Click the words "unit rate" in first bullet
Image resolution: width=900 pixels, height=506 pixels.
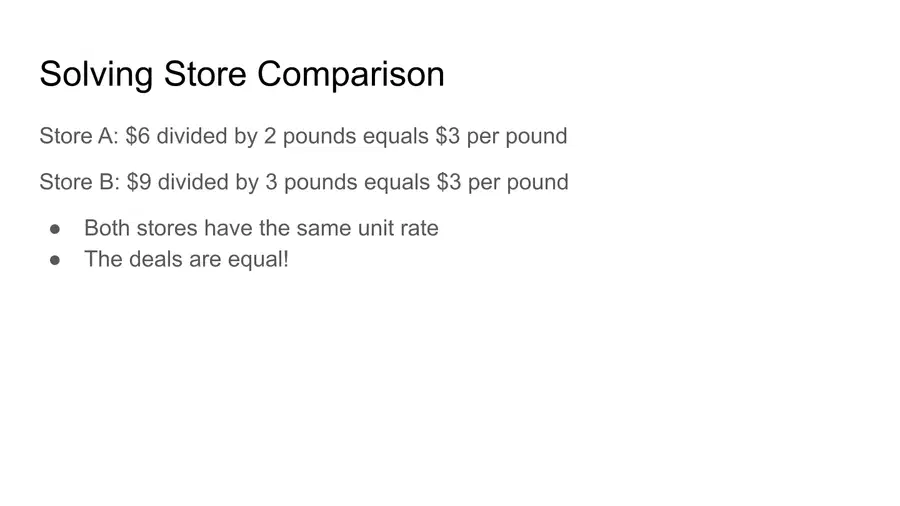(398, 228)
